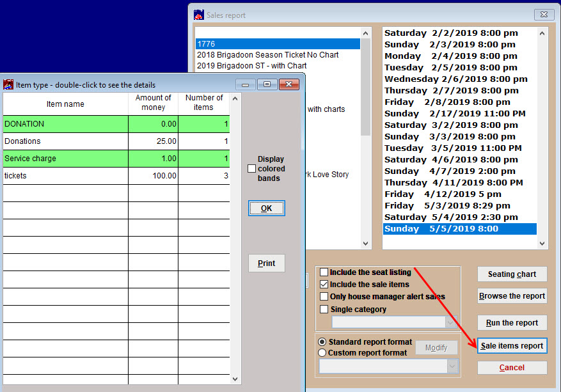The height and width of the screenshot is (392, 561).
Task: Click Browse the report button
Action: tap(512, 296)
